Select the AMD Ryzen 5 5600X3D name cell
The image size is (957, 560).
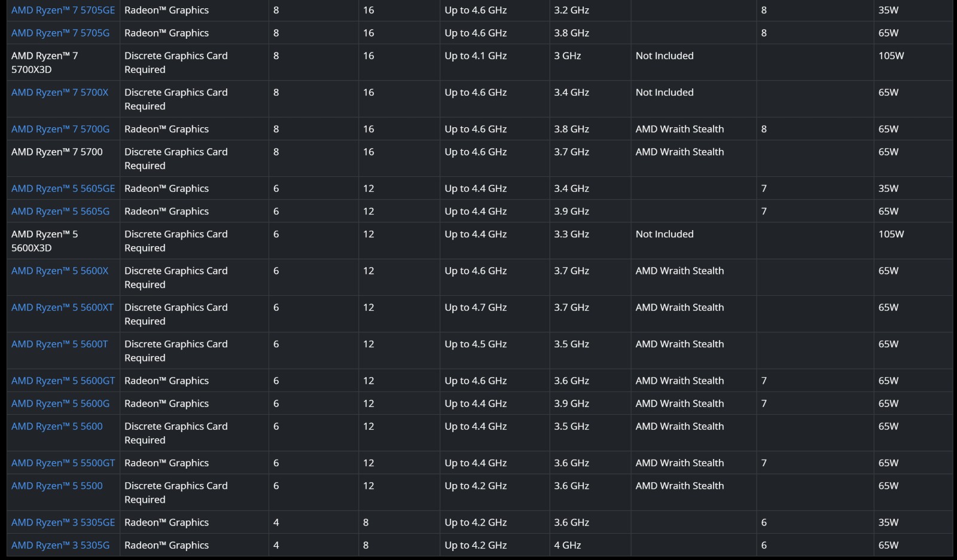[x=63, y=241]
